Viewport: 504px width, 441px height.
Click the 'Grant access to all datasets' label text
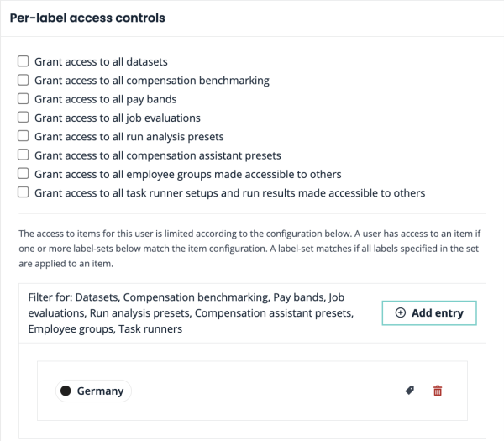[x=101, y=62]
